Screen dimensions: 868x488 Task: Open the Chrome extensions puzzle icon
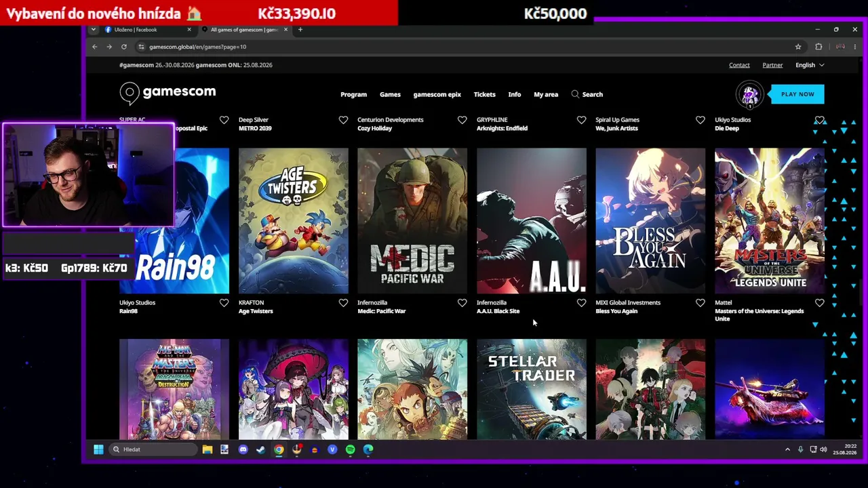point(818,47)
